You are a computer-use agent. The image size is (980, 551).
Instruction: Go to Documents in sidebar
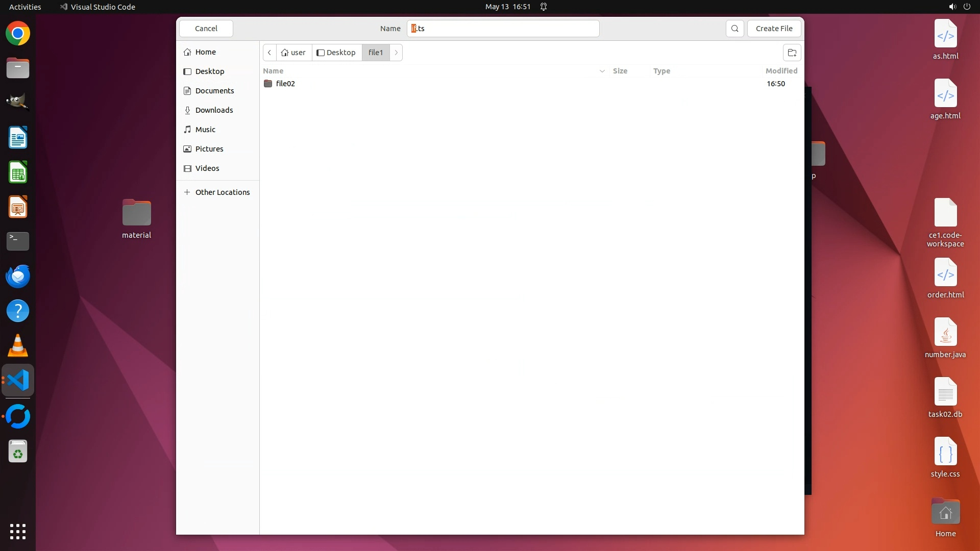coord(214,91)
